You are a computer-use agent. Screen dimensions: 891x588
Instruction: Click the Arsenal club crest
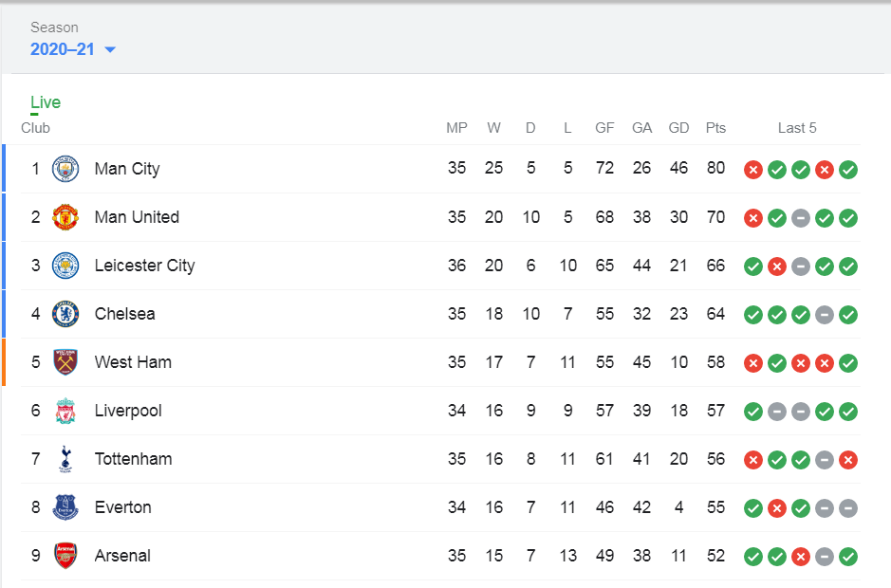pos(65,556)
